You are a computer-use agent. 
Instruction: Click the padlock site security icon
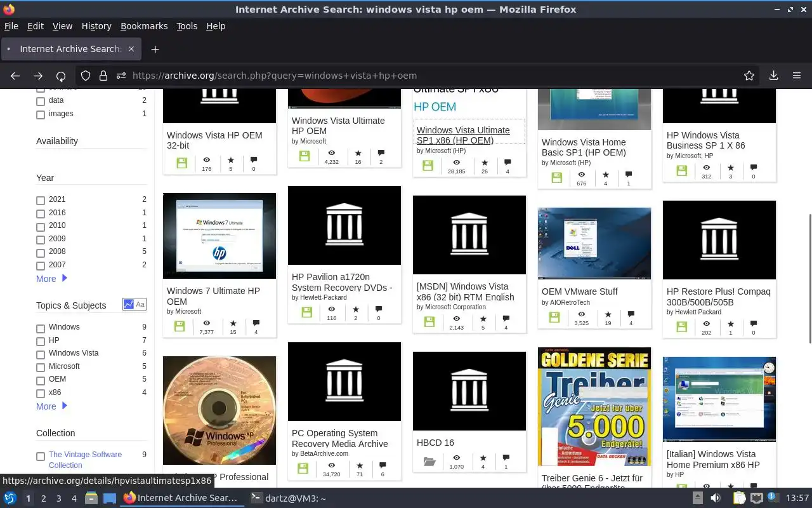103,76
